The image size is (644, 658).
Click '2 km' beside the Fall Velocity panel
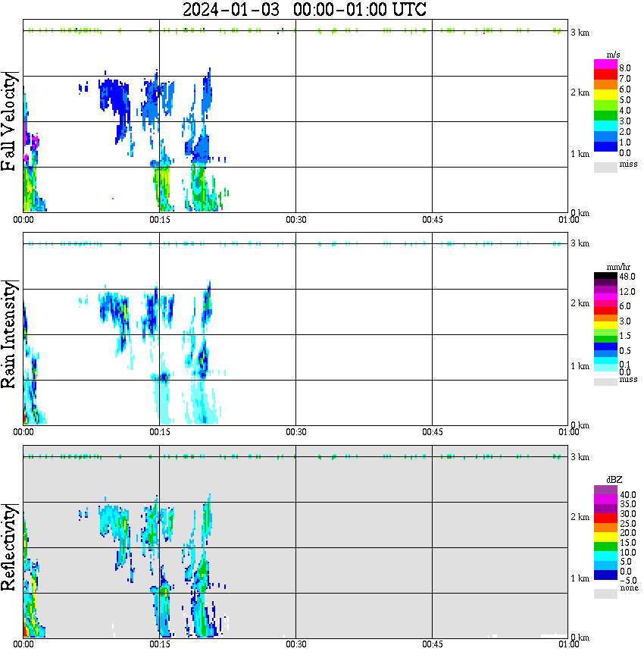tap(580, 92)
